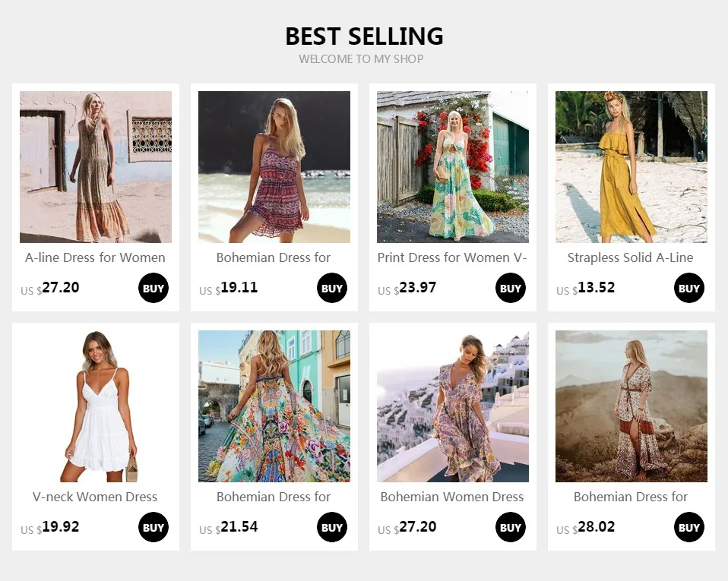Open the 'Strapless Solid A-Line' title link
The width and height of the screenshot is (728, 581).
point(631,257)
